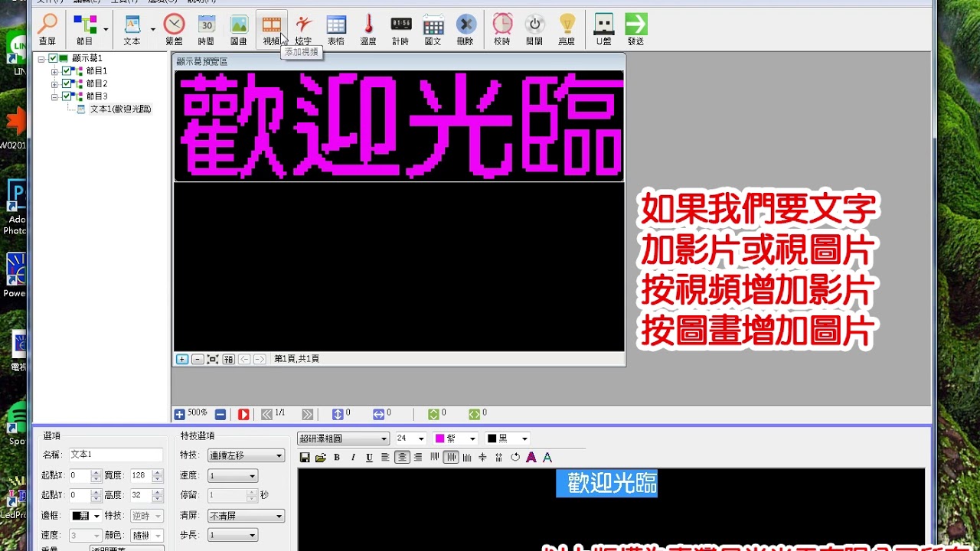Zoom out the preview with minus icon

(198, 359)
